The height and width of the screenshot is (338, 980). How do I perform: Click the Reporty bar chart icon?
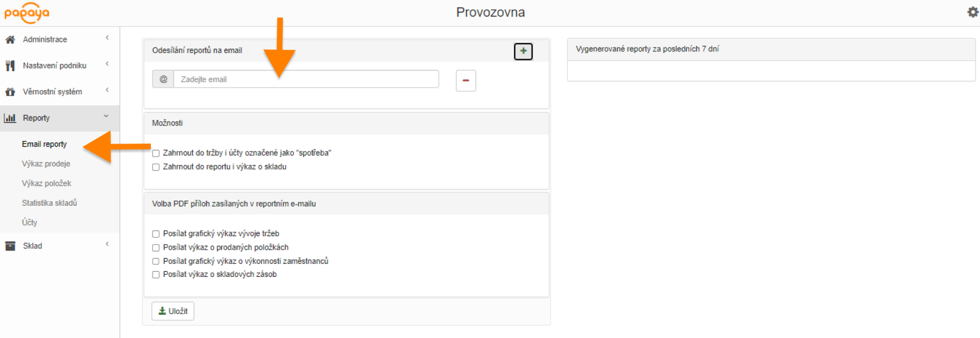point(10,118)
